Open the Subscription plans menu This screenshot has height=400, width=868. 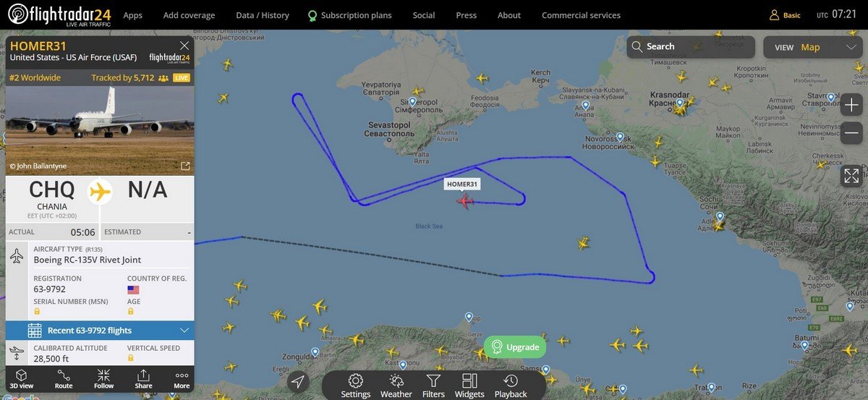coord(349,15)
